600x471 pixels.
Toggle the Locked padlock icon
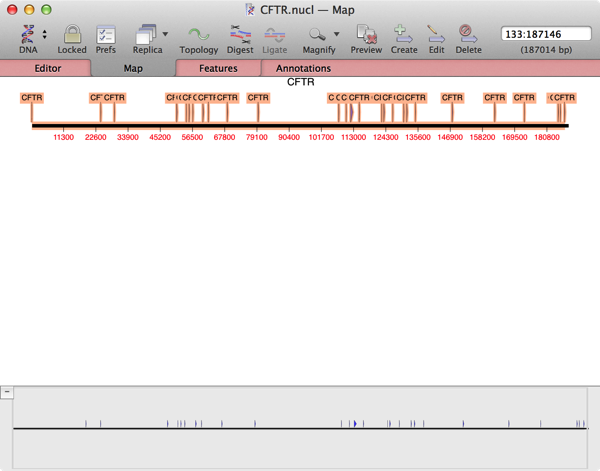tap(71, 34)
